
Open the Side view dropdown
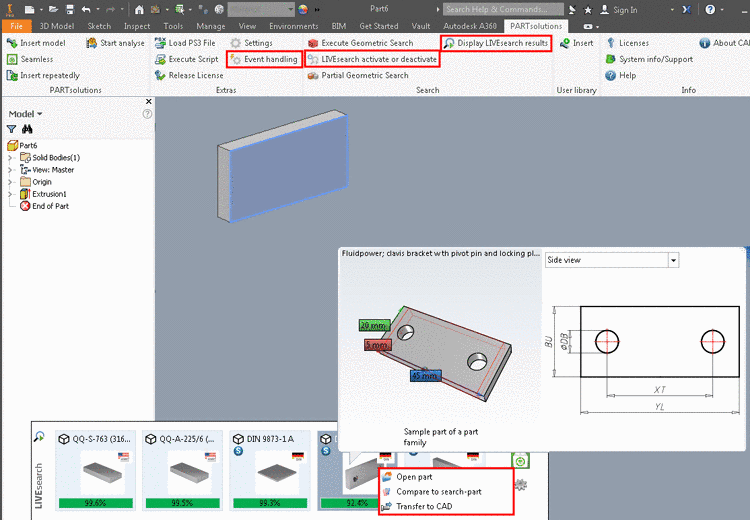(x=672, y=260)
